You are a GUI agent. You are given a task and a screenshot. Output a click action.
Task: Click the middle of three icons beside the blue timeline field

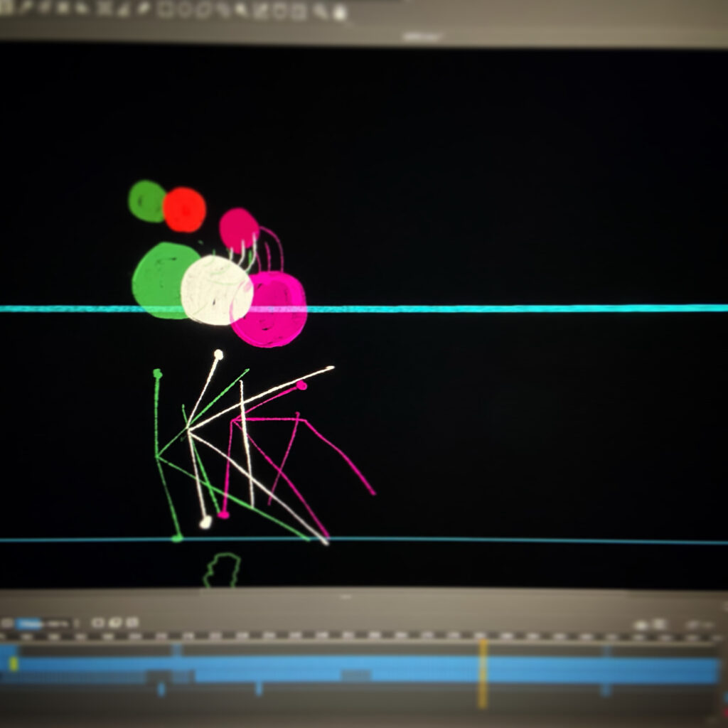pyautogui.click(x=115, y=623)
